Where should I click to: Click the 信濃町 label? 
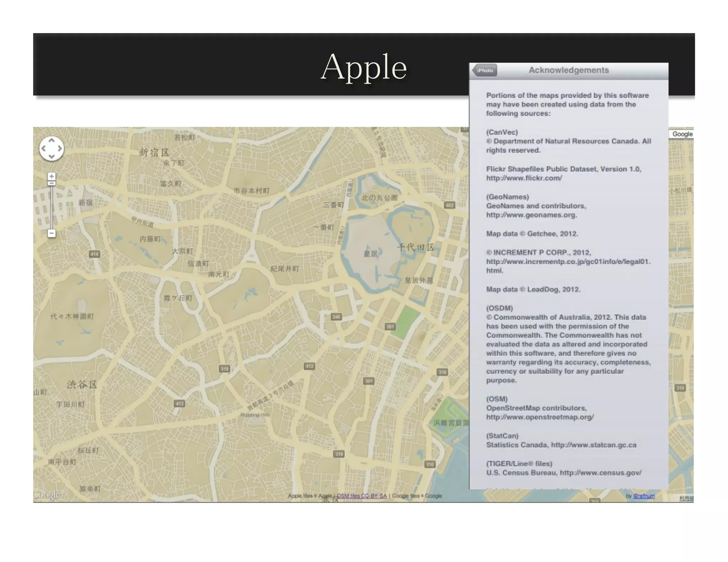click(x=198, y=264)
